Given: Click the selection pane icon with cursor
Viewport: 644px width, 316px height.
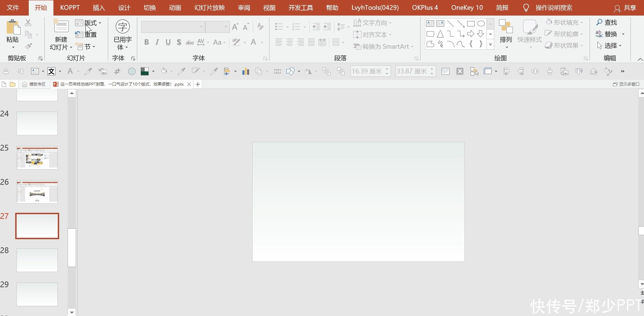Looking at the screenshot, I should coord(474,71).
